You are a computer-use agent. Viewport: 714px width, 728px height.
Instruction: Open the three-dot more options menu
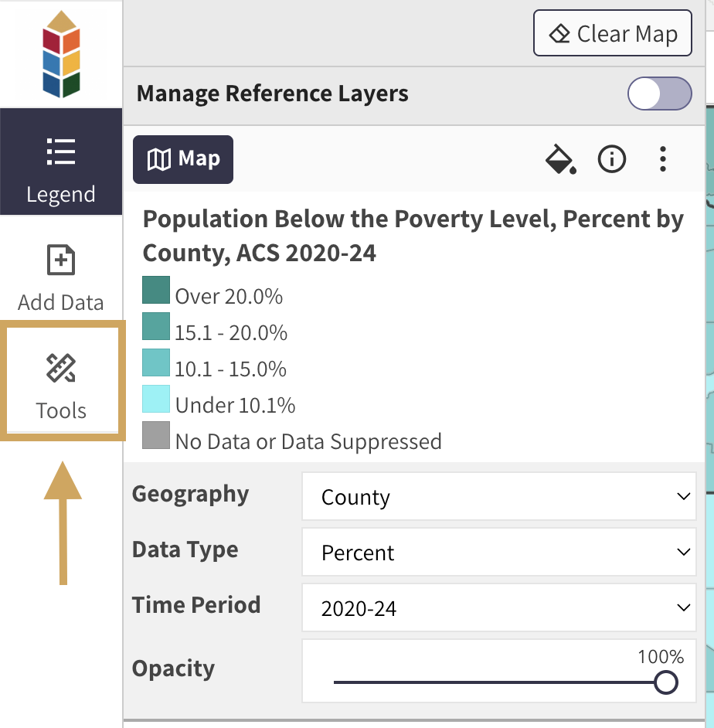tap(662, 159)
